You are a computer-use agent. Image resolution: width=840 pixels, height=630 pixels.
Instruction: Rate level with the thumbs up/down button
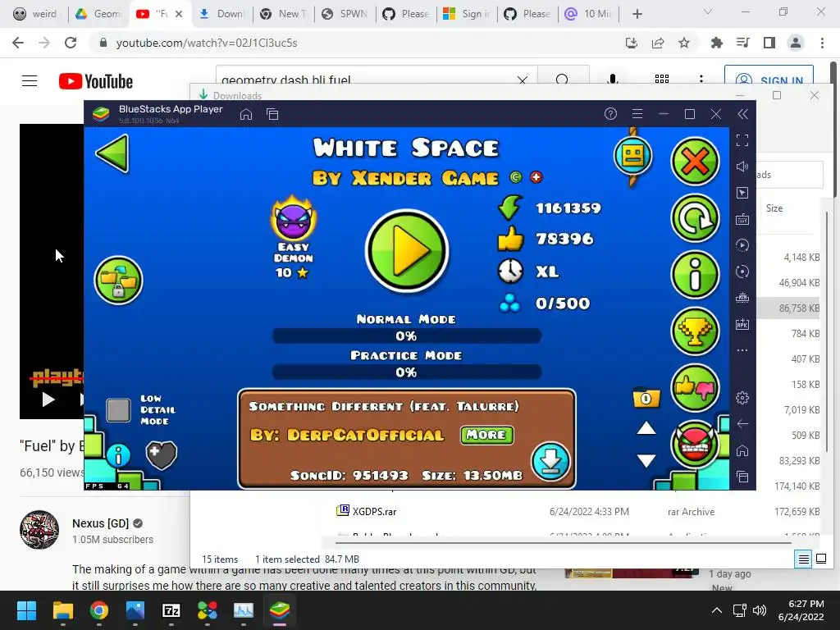tap(695, 388)
